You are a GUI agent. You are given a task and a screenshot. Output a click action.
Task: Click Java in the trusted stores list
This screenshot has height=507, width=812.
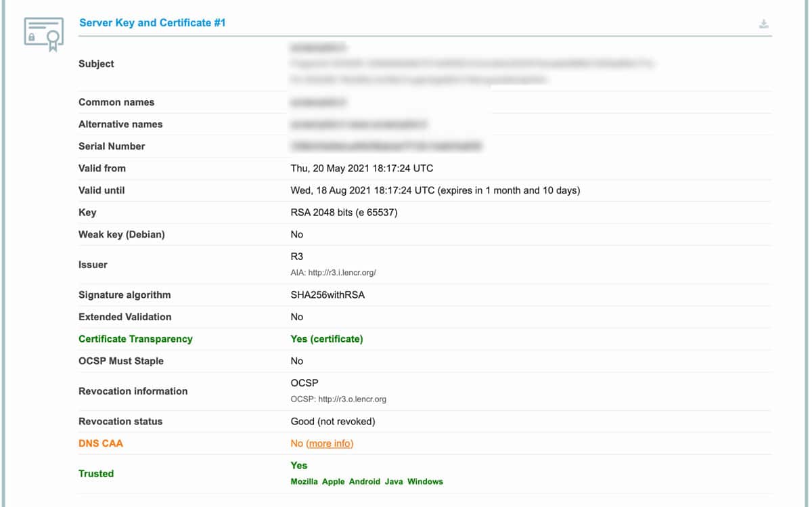tap(394, 482)
